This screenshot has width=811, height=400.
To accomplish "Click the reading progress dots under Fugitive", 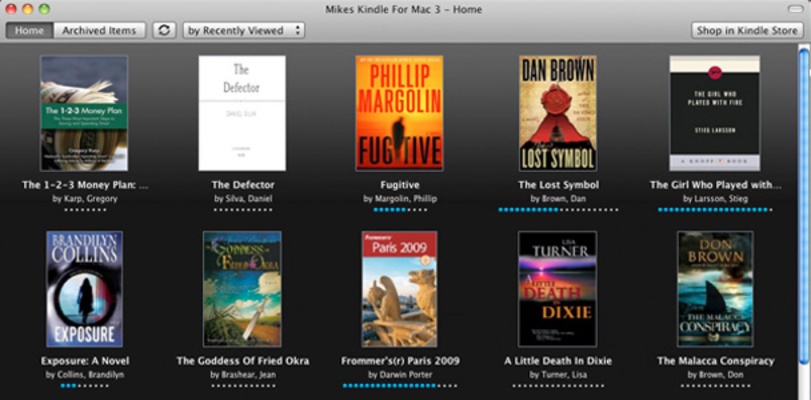I will click(400, 210).
